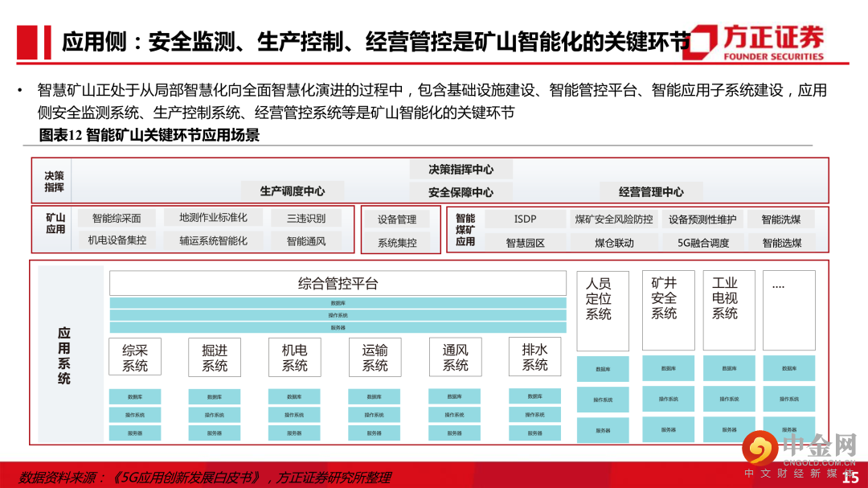Select the 5G融合调度 cell
Viewport: 868px width, 488px height.
pos(702,243)
